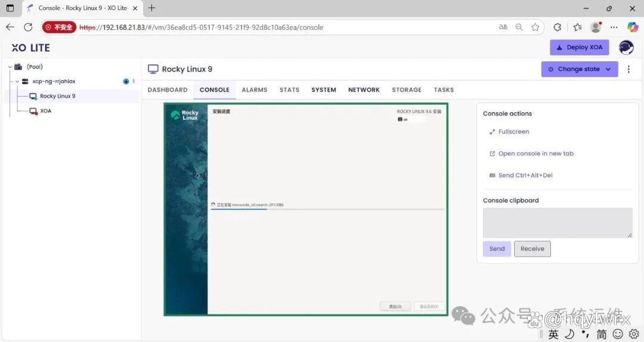Click the IME emoji smiley icon

pos(618,334)
